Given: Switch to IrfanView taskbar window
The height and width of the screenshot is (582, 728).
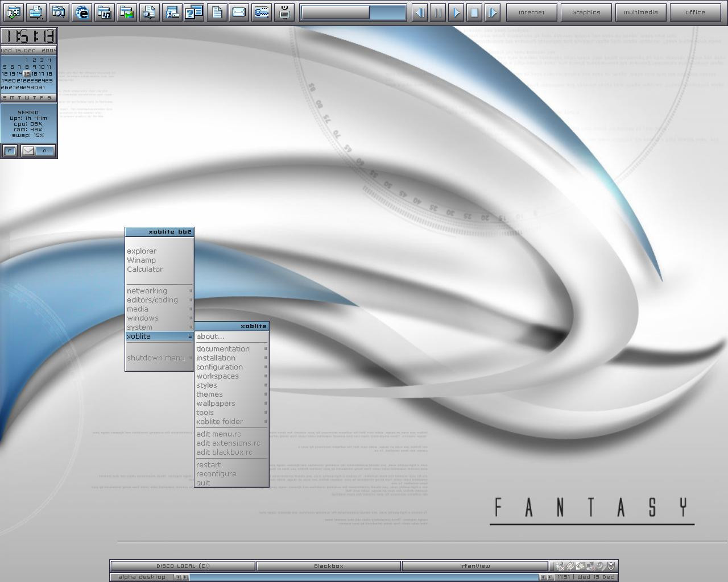Looking at the screenshot, I should pos(475,566).
